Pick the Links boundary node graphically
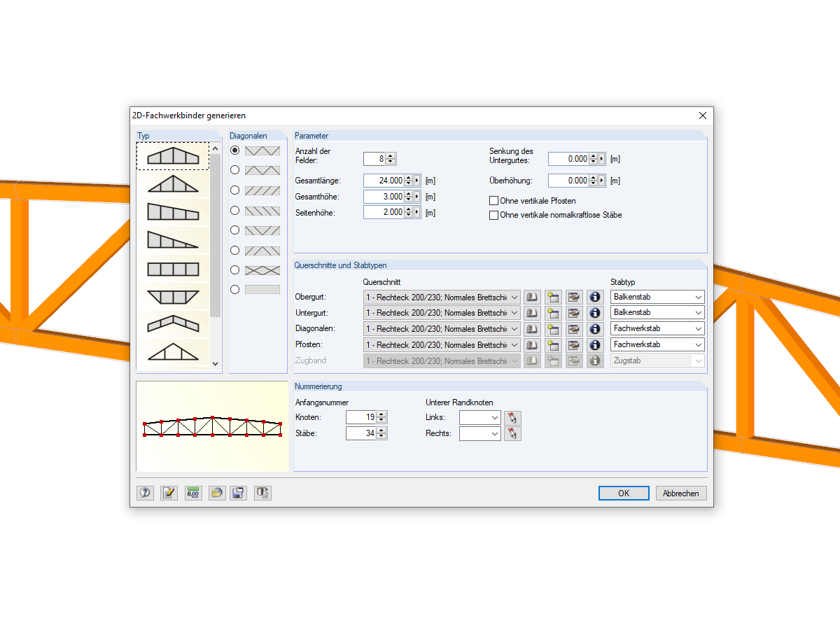The image size is (840, 630). coord(512,418)
